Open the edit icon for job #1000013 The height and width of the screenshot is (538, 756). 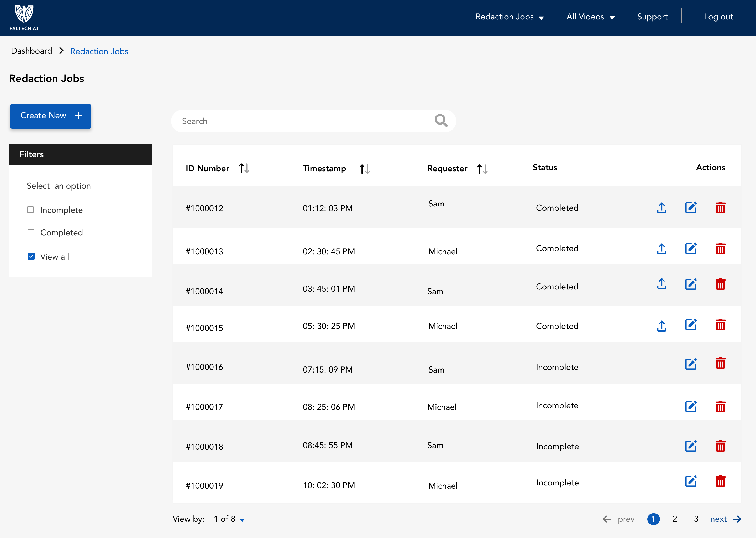click(x=691, y=249)
